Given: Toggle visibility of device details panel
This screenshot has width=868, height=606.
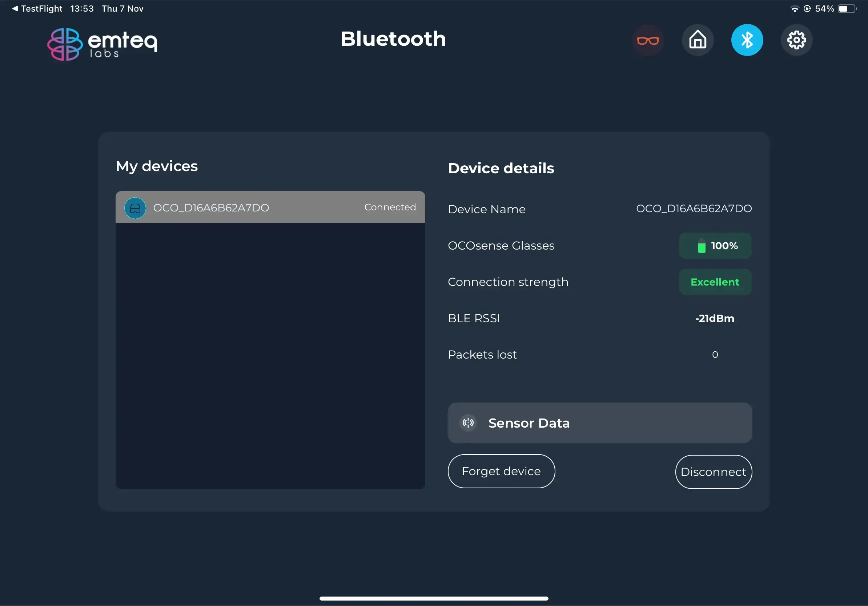Looking at the screenshot, I should coord(270,207).
